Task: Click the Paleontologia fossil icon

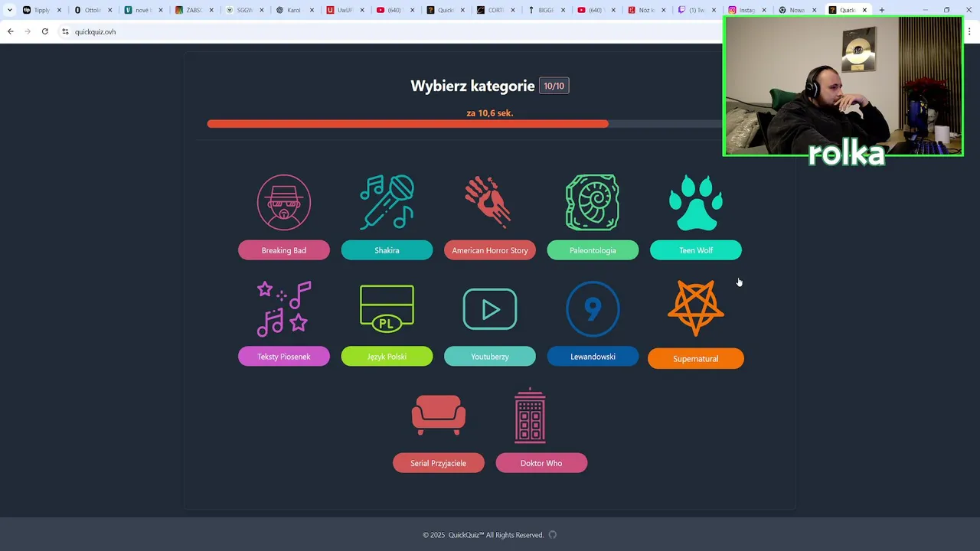Action: pyautogui.click(x=593, y=202)
